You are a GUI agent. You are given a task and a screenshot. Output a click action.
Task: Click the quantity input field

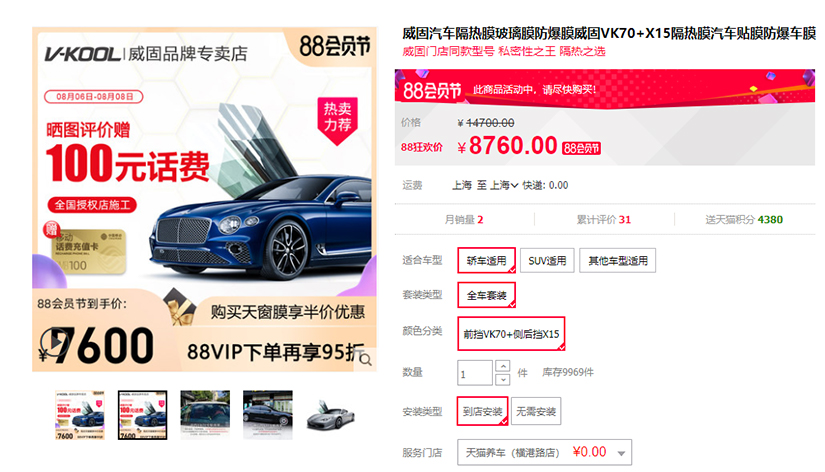475,373
